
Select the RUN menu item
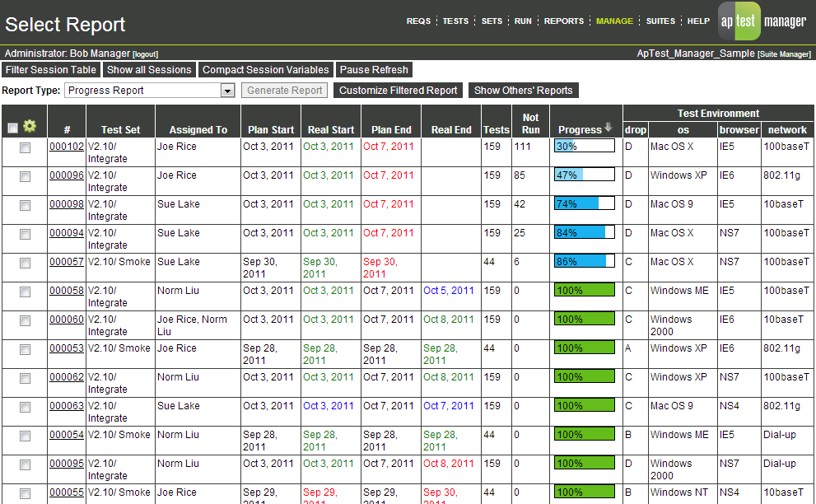(523, 21)
